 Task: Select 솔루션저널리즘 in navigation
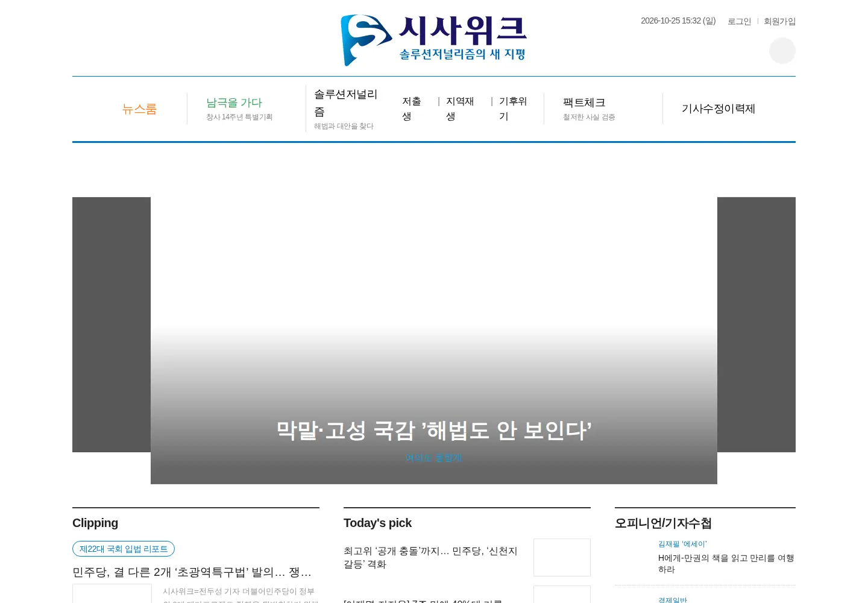click(x=346, y=103)
